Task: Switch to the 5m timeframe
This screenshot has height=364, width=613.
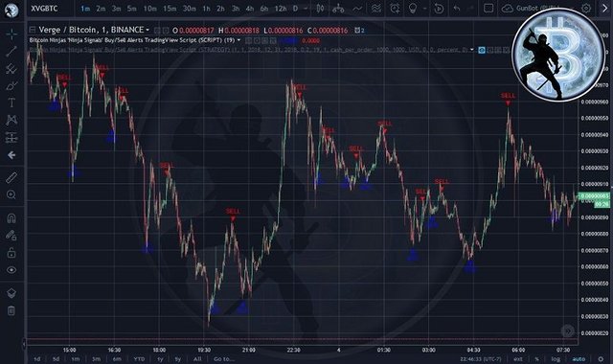Action: [x=132, y=9]
